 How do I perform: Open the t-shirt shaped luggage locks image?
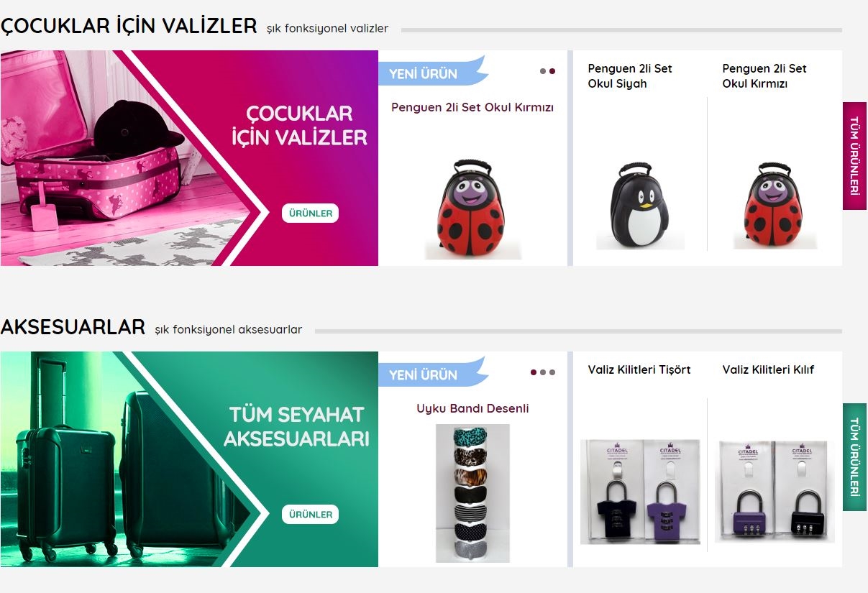(640, 492)
